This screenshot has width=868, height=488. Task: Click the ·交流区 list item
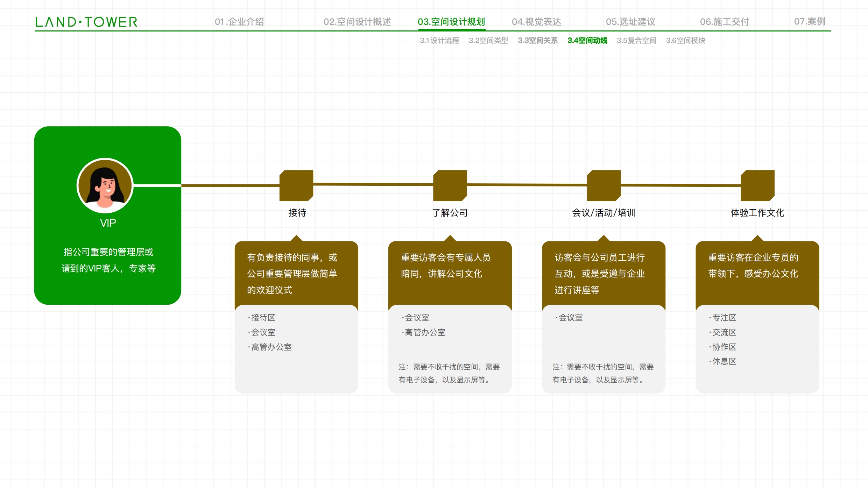[722, 332]
